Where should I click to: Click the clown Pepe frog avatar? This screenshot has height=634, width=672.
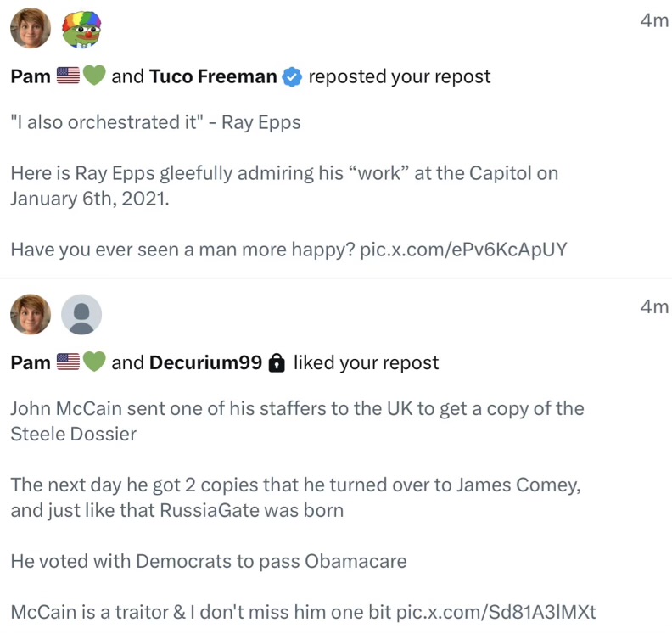(81, 28)
